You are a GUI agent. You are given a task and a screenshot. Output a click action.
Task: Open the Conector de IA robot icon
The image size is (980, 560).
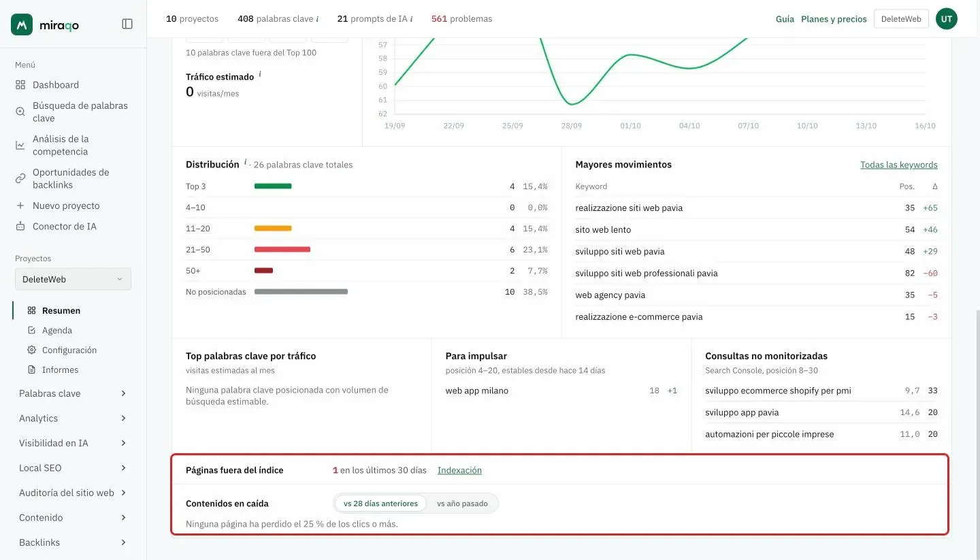click(x=20, y=227)
